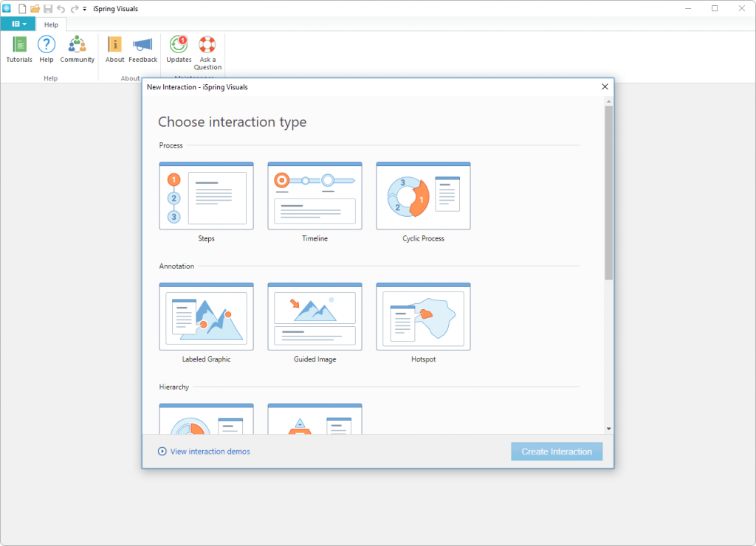Viewport: 756px width, 546px height.
Task: Select the Timeline interaction thumbnail
Action: [x=315, y=196]
